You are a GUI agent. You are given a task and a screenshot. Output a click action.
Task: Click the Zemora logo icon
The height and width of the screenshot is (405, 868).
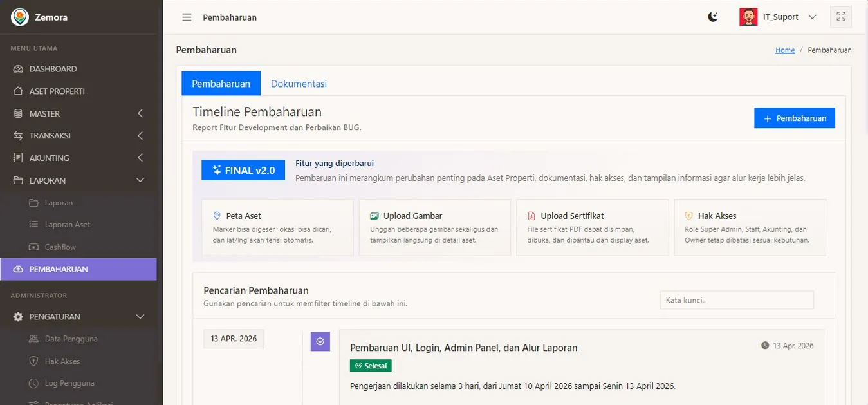click(19, 17)
